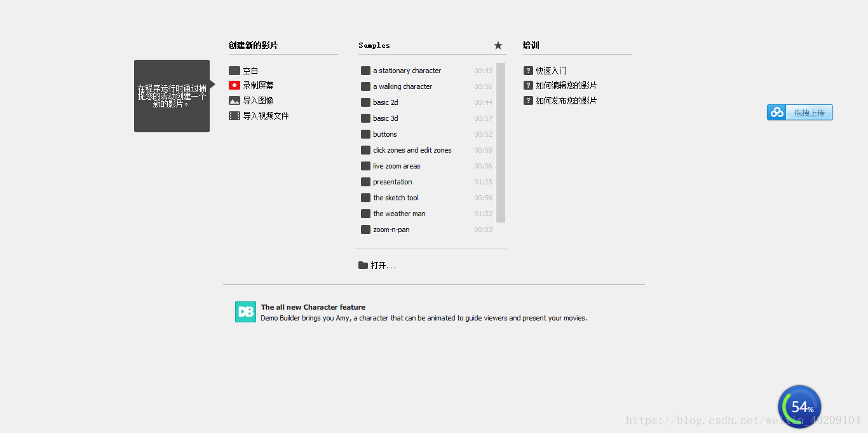Click question icon for 快速入门
Viewport: 868px width, 433px height.
[x=528, y=71]
